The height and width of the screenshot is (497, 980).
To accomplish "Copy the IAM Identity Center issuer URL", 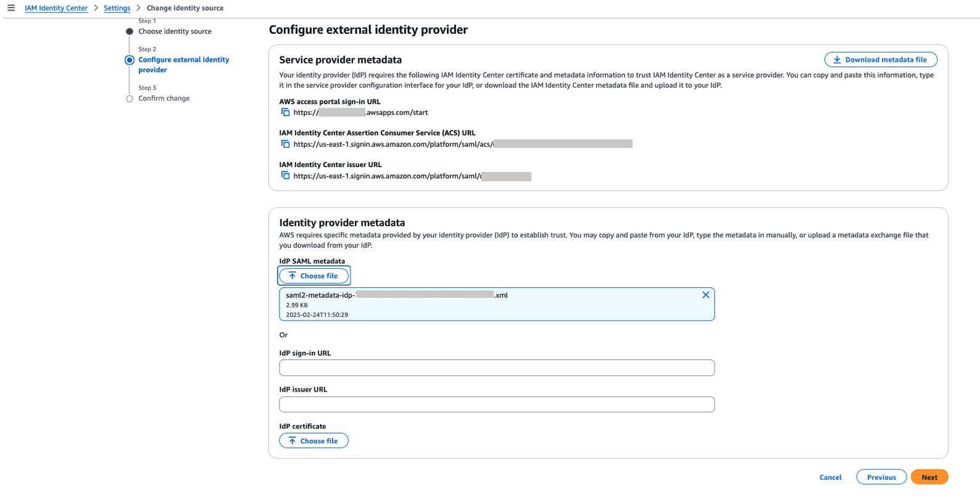I will pos(285,176).
